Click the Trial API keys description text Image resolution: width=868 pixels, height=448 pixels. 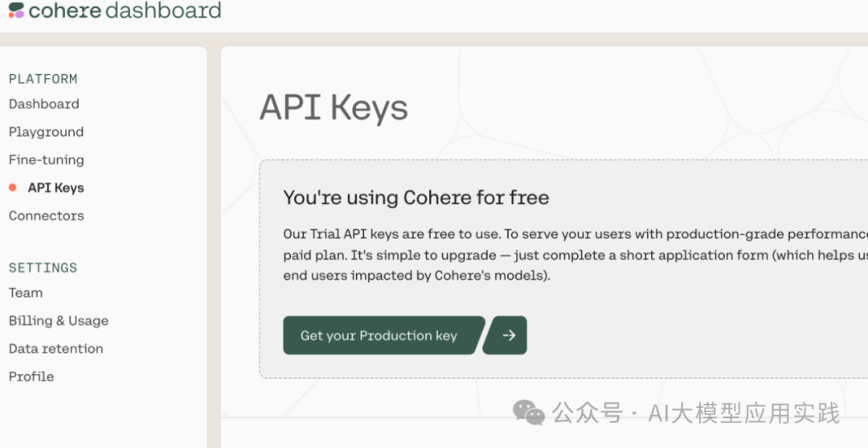(x=563, y=254)
